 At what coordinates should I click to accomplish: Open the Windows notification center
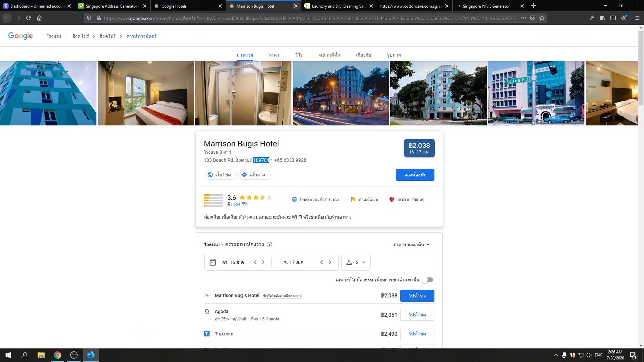click(634, 355)
